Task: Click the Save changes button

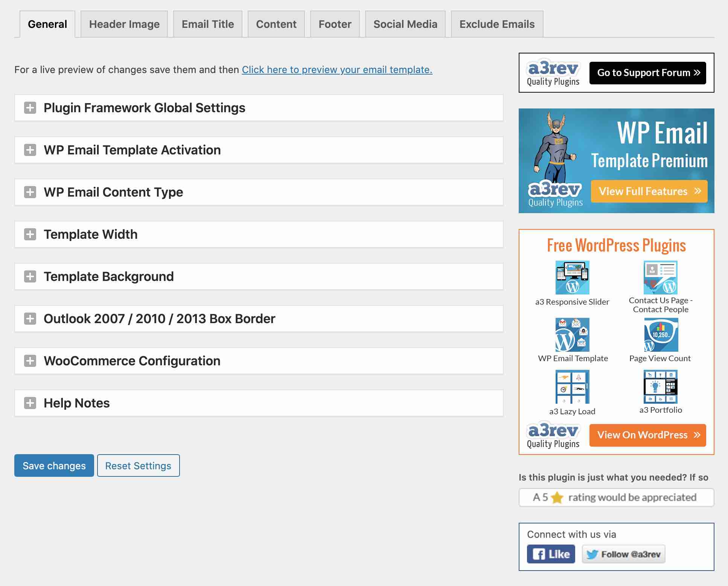Action: pos(53,465)
